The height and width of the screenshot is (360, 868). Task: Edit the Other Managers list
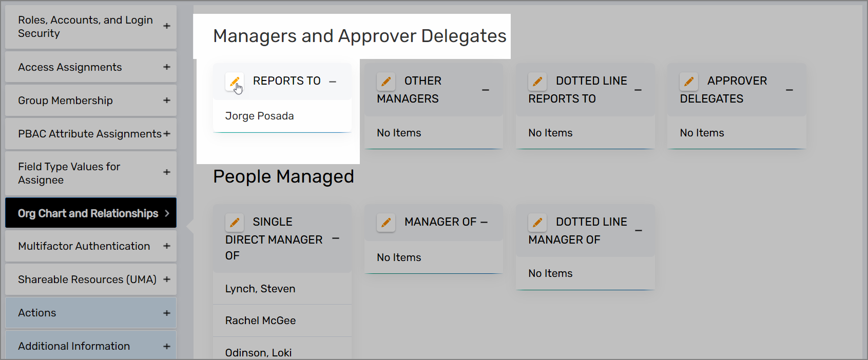[x=386, y=82]
